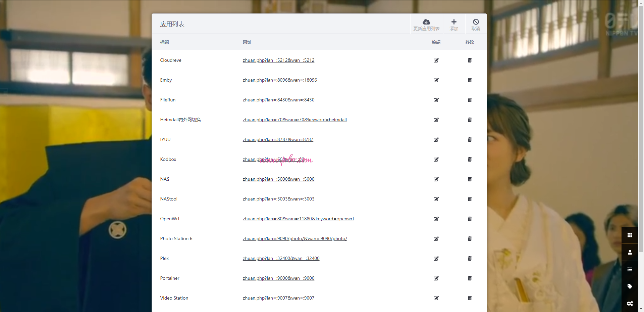Remove the NAStool entry
Viewport: 644px width, 312px height.
coord(470,199)
